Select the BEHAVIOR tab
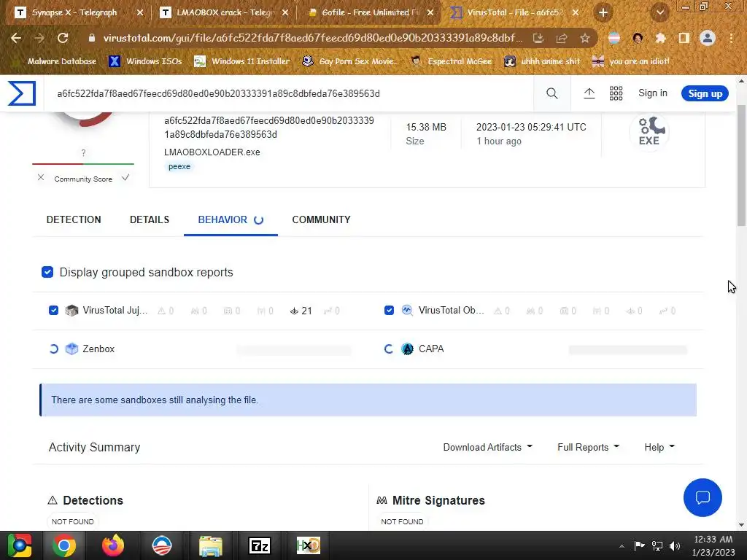 (x=231, y=219)
